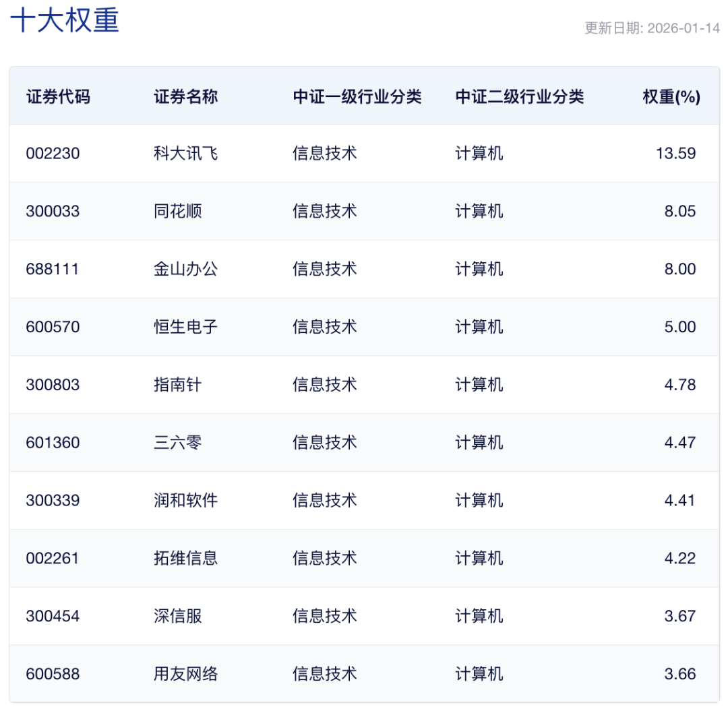Screen dimensions: 728x707
Task: Click 信息技术 in the 科大讯飞 row
Action: click(324, 153)
